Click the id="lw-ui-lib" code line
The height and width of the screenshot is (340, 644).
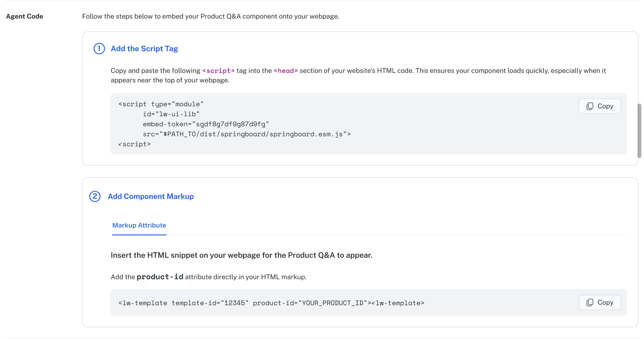point(171,114)
